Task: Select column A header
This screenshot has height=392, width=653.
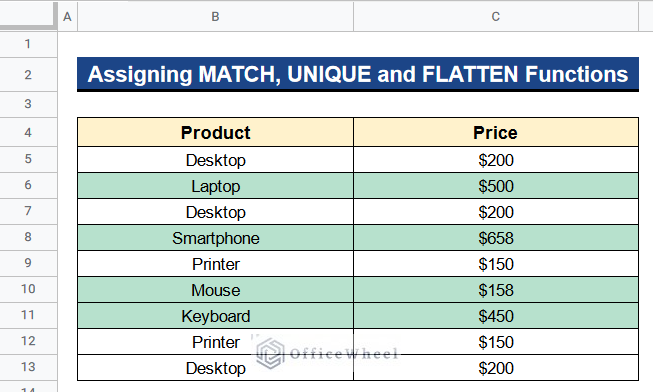Action: click(67, 17)
